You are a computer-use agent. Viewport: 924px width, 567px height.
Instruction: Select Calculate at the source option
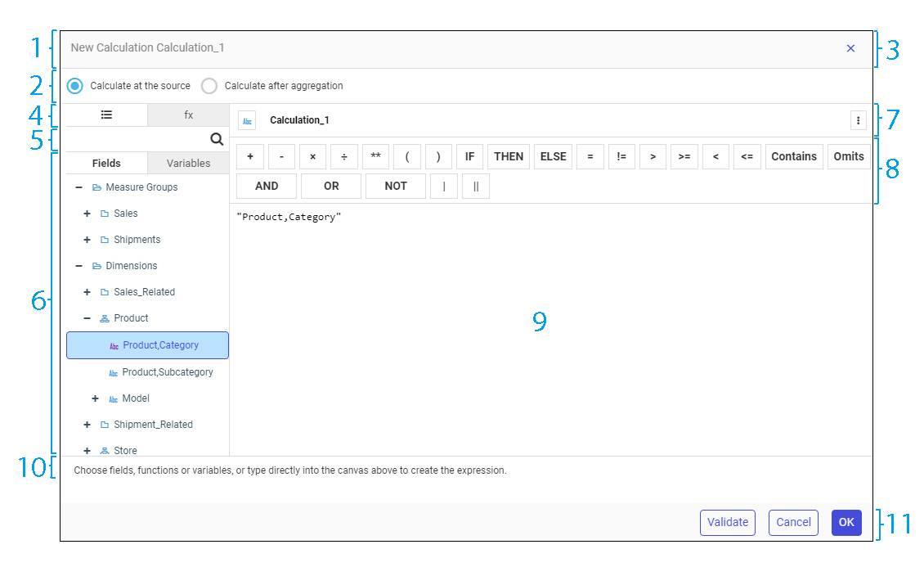coord(75,86)
